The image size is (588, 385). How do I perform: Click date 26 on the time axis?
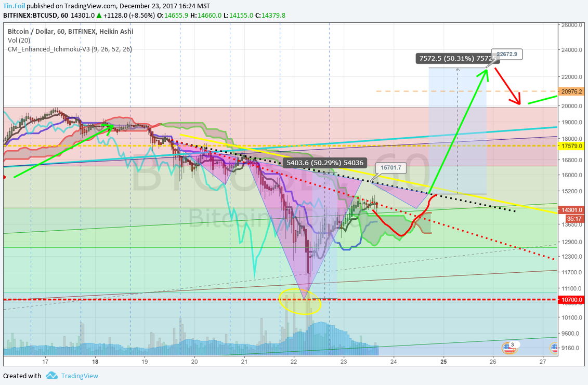(x=493, y=362)
